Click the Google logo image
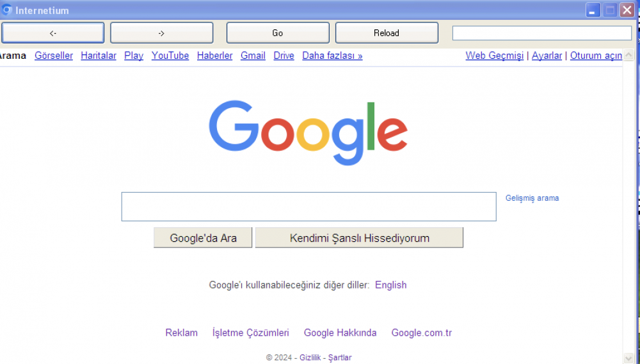640x364 pixels. (x=308, y=132)
